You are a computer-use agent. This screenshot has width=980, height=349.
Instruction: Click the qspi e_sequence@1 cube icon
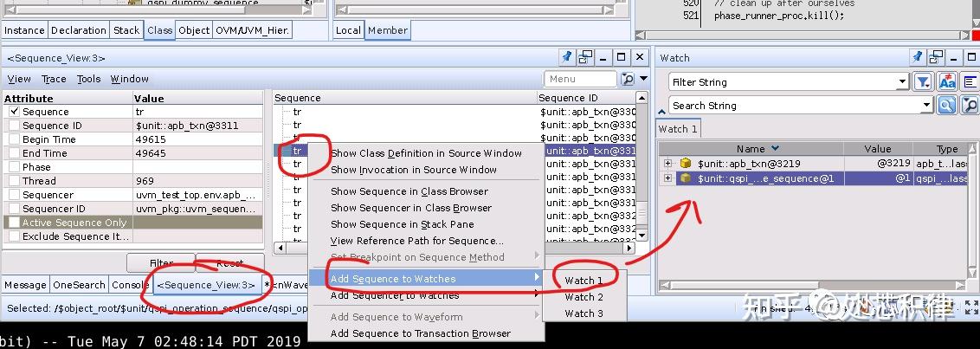[x=686, y=178]
